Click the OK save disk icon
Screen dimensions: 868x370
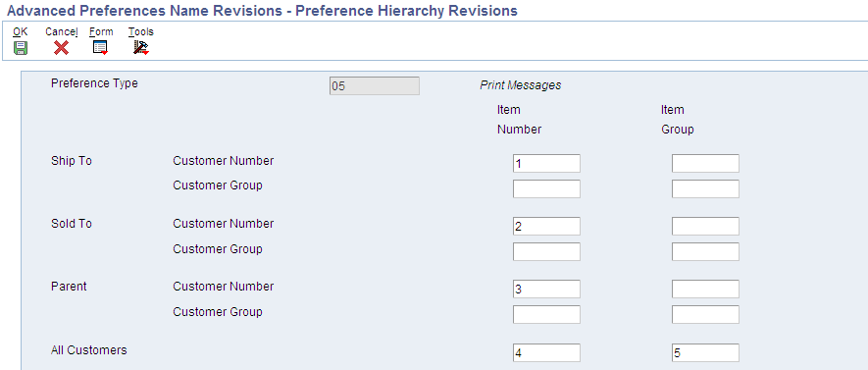[x=21, y=48]
